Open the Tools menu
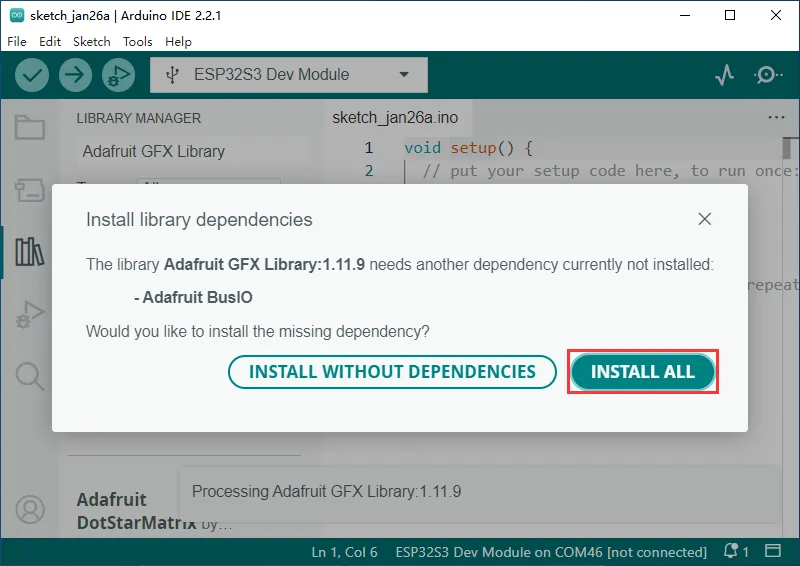The image size is (800, 566). 137,42
